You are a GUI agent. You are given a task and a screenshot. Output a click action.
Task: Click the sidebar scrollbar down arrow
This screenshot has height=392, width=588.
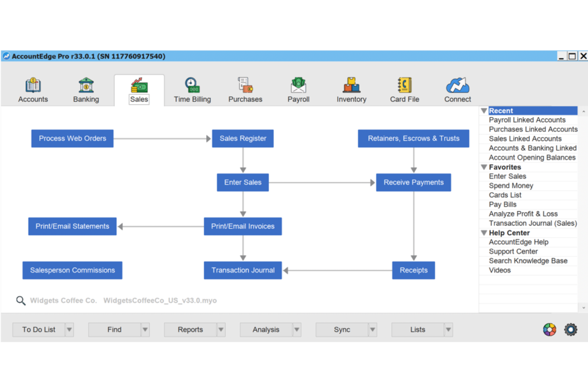pyautogui.click(x=583, y=307)
